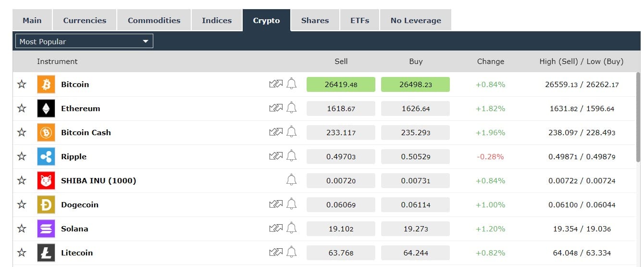Set price alert bell for Litecoin
The width and height of the screenshot is (644, 267).
(x=291, y=253)
